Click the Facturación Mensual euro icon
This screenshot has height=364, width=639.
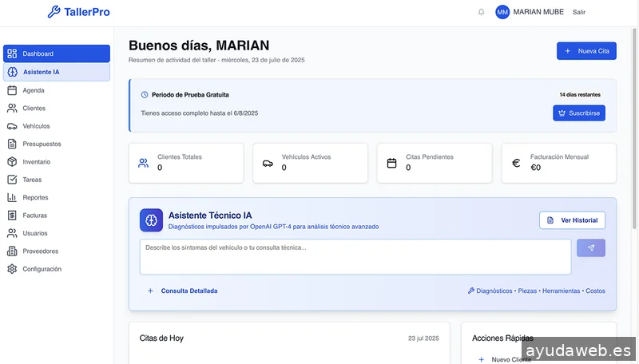pyautogui.click(x=516, y=164)
